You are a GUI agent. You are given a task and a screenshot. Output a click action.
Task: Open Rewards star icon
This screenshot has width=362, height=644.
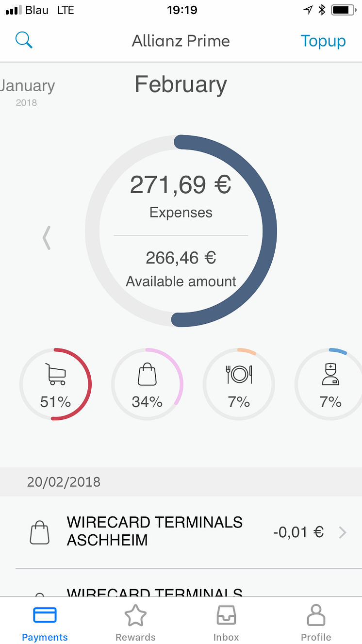(x=135, y=616)
